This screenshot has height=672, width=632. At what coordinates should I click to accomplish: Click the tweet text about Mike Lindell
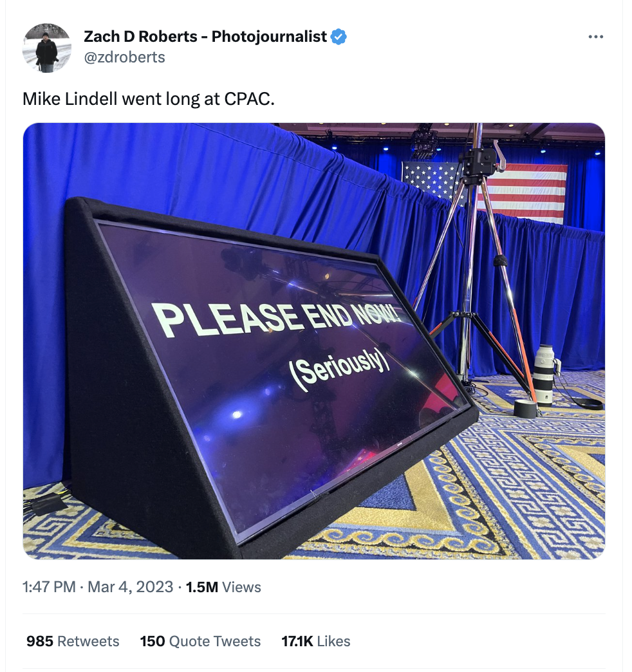148,99
